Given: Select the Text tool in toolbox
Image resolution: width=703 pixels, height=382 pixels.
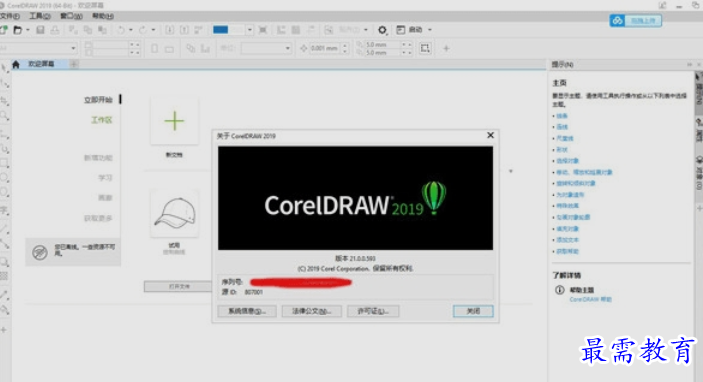Looking at the screenshot, I should pos(4,210).
